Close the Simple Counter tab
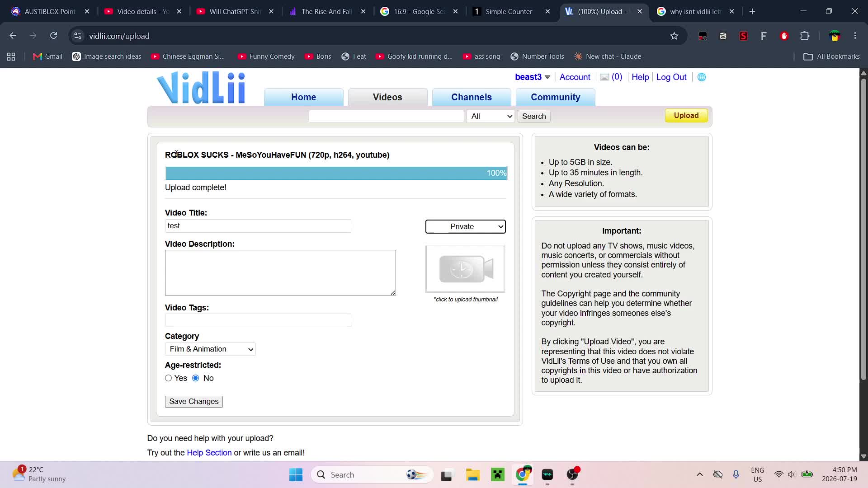Screen dimensions: 868x488 pos(547,11)
